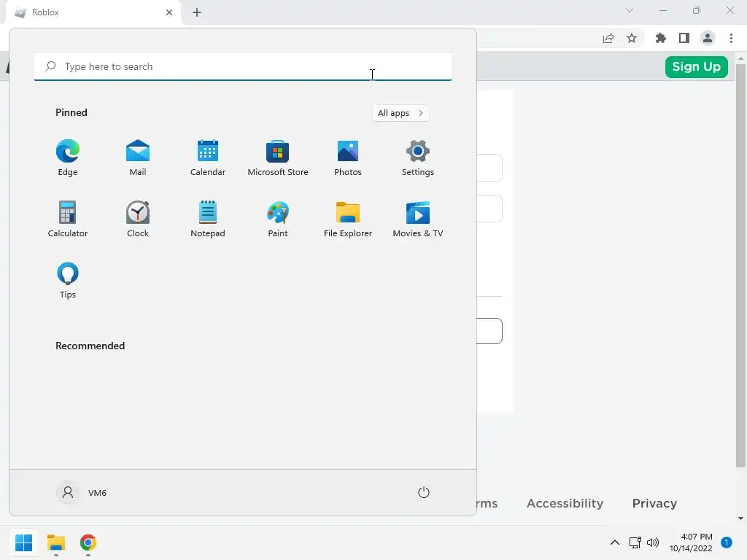747x560 pixels.
Task: Click the Chrome tab search chevron
Action: tap(630, 10)
